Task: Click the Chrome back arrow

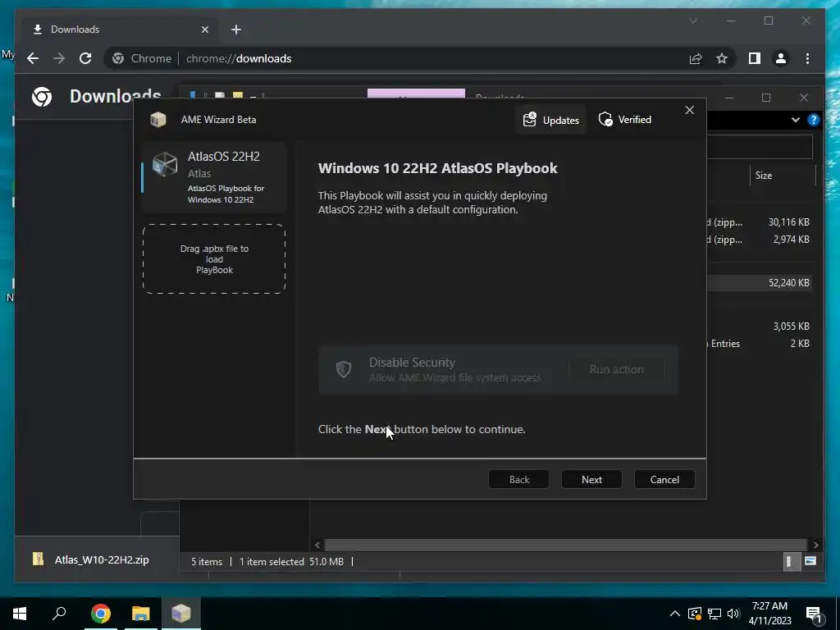Action: 33,58
